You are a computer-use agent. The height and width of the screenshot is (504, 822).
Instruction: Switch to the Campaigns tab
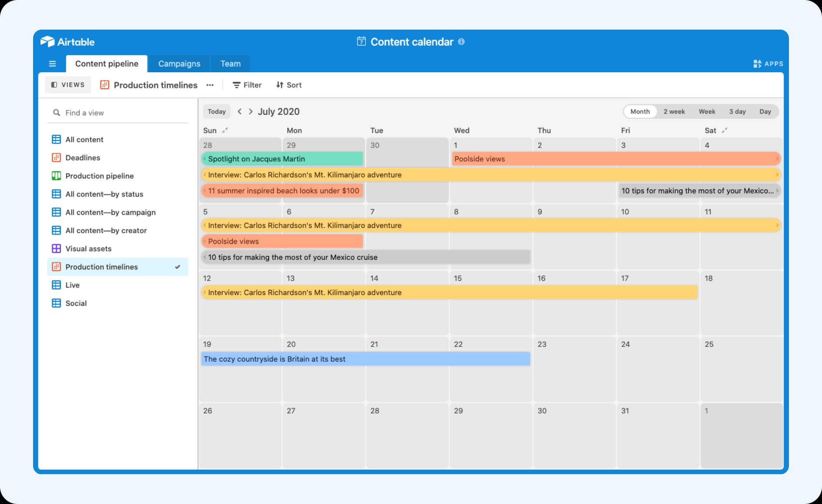point(179,64)
